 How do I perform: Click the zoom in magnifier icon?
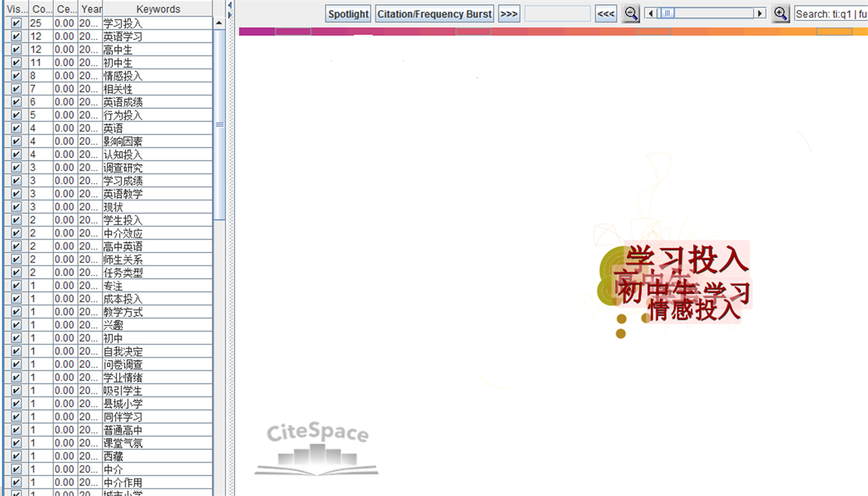(780, 13)
